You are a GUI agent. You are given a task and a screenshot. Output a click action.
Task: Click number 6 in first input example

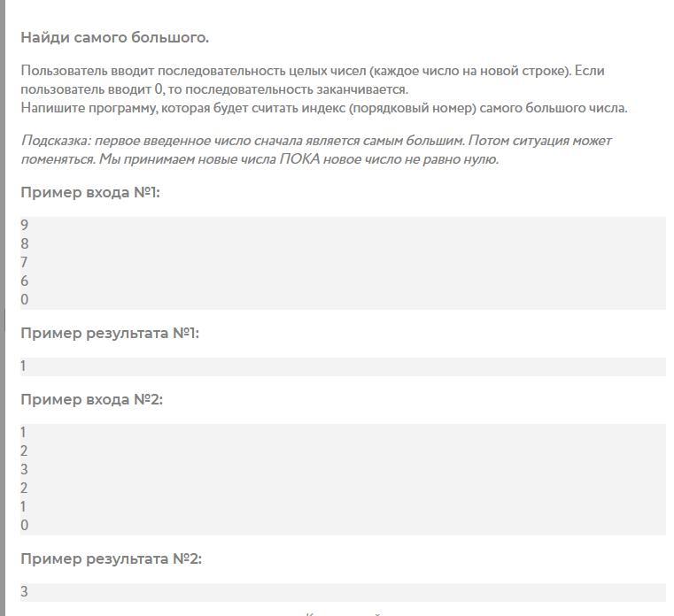[x=25, y=281]
